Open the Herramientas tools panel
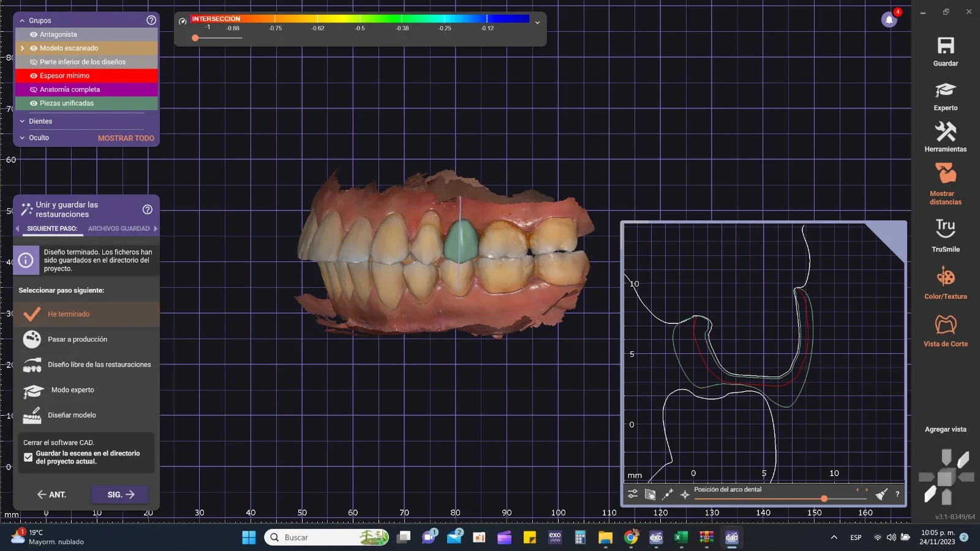 tap(945, 132)
